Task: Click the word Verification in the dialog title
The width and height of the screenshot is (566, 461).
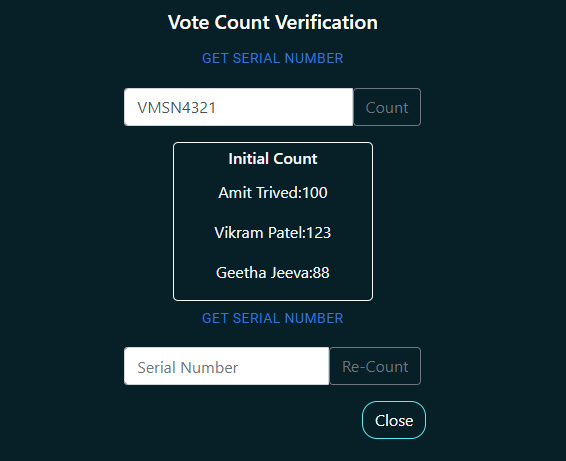Action: click(327, 22)
